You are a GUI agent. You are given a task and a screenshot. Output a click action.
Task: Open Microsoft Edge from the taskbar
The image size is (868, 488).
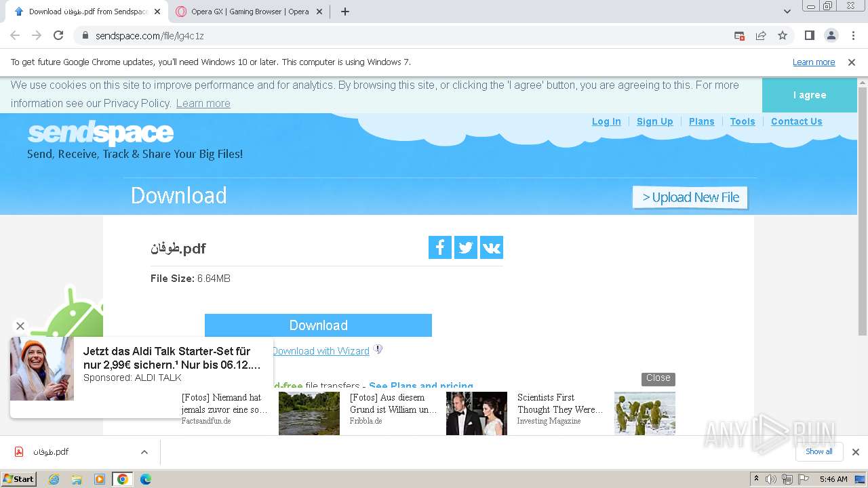click(x=146, y=479)
